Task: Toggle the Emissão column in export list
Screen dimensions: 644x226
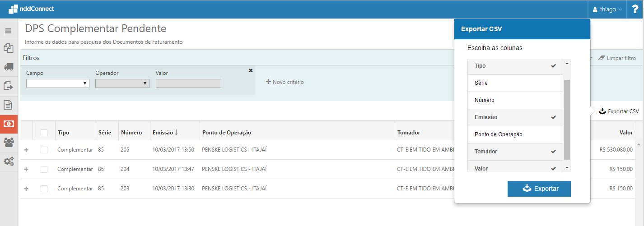Action: tap(515, 117)
